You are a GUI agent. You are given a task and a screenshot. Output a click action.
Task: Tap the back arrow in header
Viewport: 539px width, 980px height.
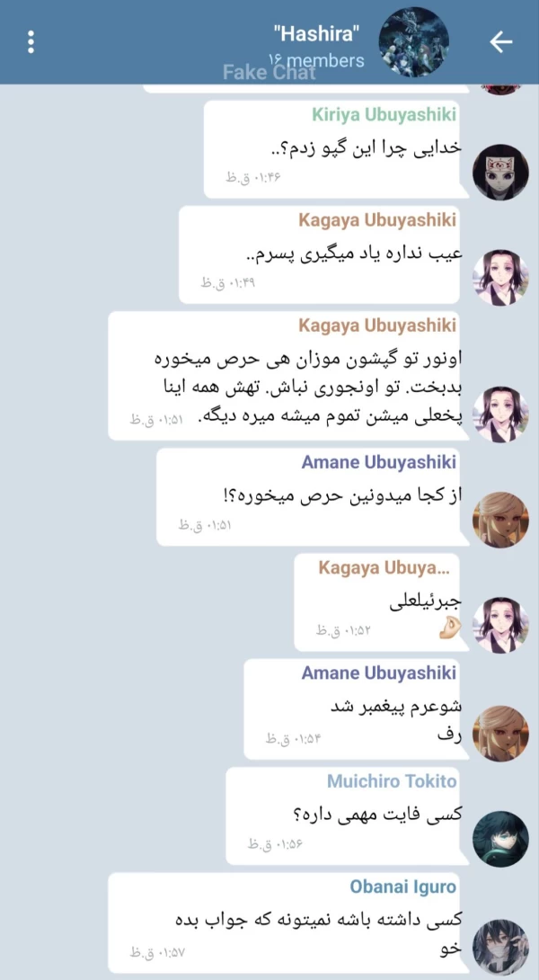(x=500, y=42)
